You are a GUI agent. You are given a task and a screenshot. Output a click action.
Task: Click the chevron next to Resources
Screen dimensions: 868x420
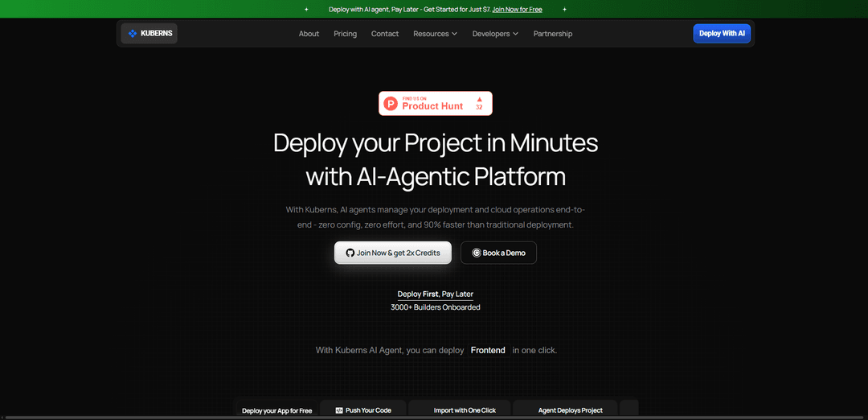454,34
